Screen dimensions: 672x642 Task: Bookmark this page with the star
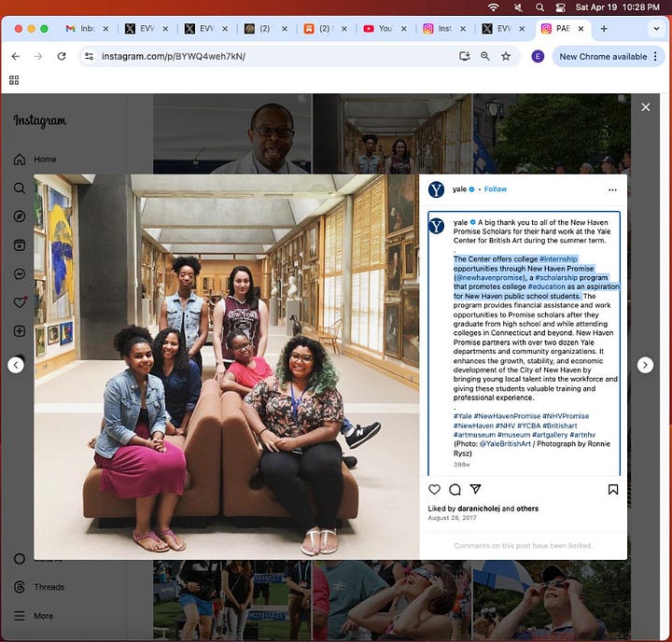pos(506,56)
